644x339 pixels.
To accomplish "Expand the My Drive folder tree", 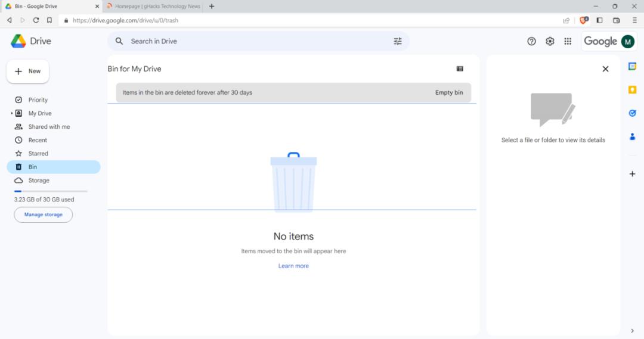I will pos(11,113).
